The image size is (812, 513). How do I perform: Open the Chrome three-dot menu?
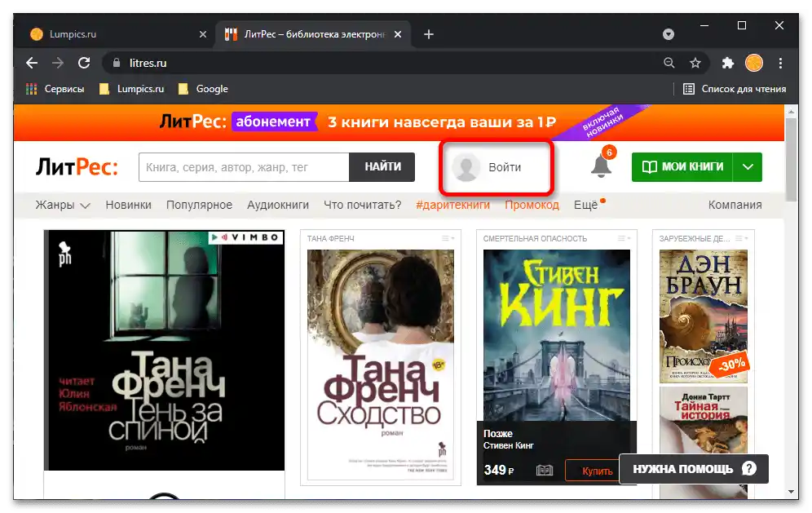[x=780, y=64]
